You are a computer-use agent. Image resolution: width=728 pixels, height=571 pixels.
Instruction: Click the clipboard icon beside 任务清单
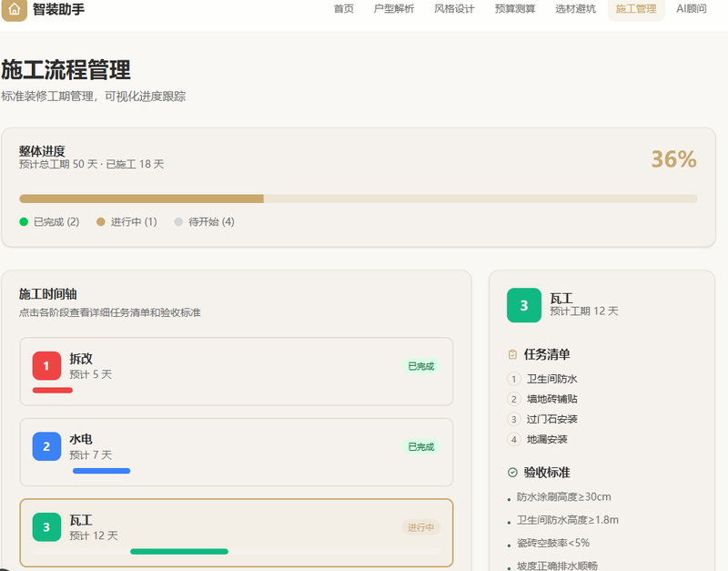coord(512,354)
